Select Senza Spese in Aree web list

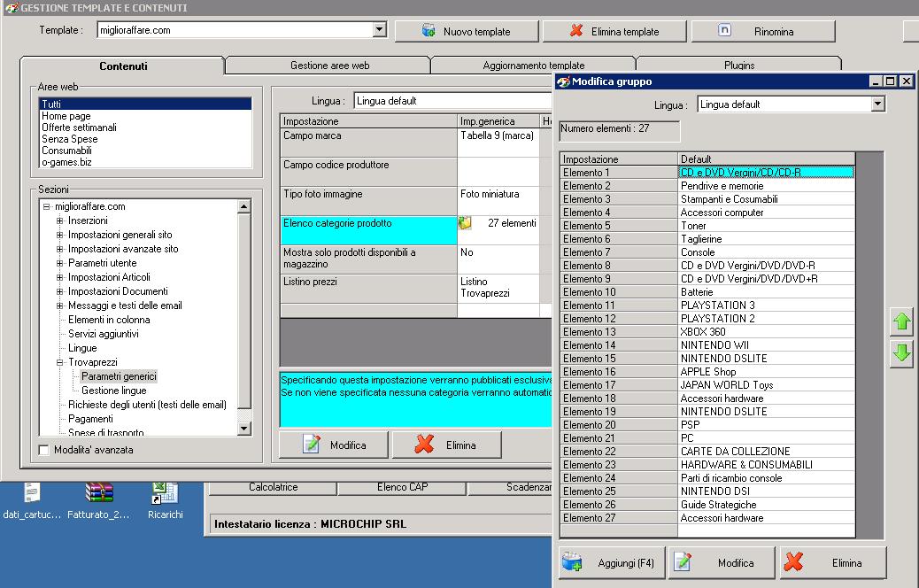click(x=145, y=139)
